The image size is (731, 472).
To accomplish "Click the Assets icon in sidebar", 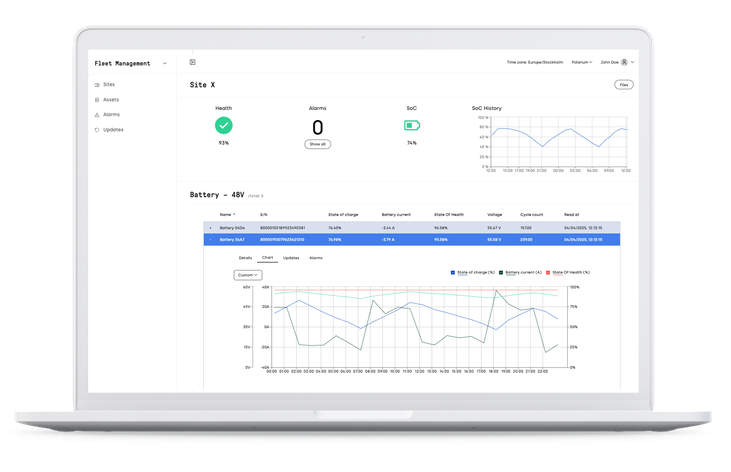I will coord(97,100).
